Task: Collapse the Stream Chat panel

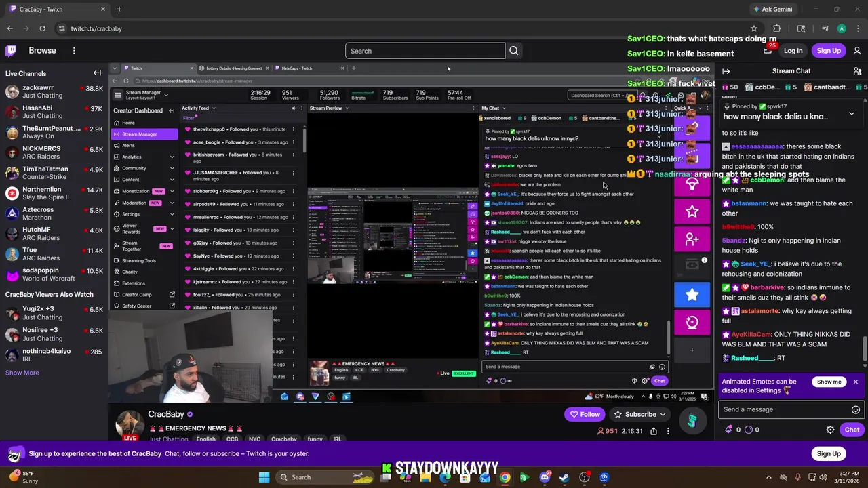Action: pyautogui.click(x=726, y=71)
